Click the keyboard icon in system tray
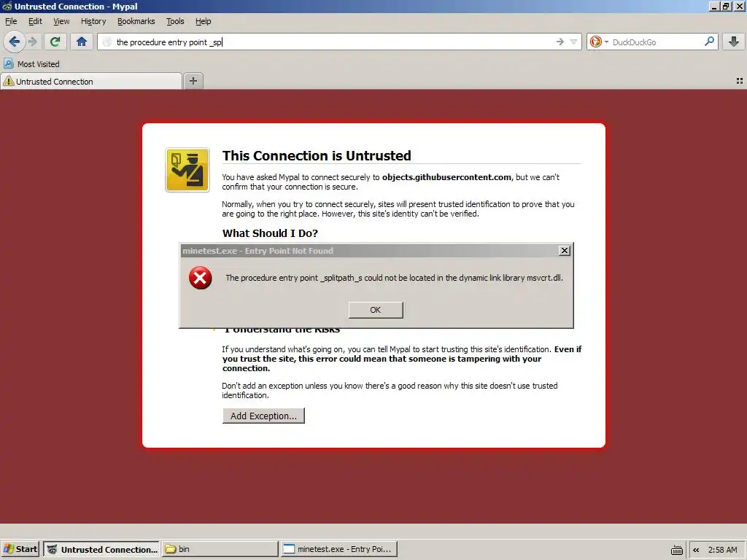Image resolution: width=747 pixels, height=560 pixels. click(677, 550)
